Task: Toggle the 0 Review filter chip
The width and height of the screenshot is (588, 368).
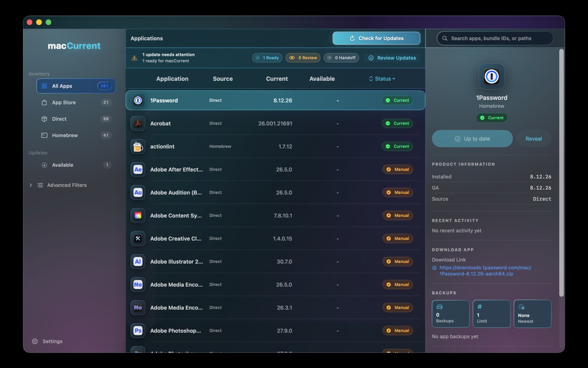Action: click(303, 58)
